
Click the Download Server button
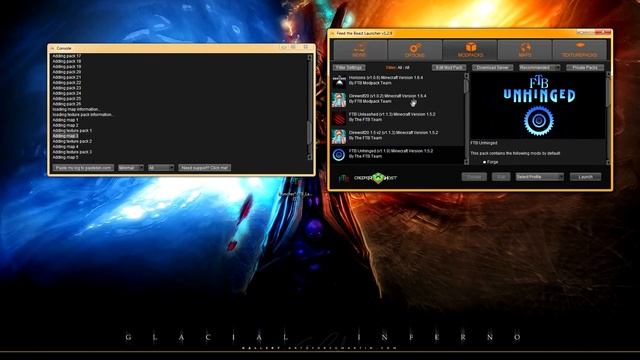[492, 68]
